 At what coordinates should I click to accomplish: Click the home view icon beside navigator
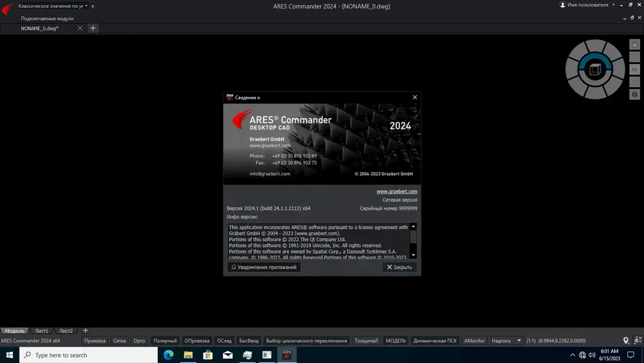[634, 44]
